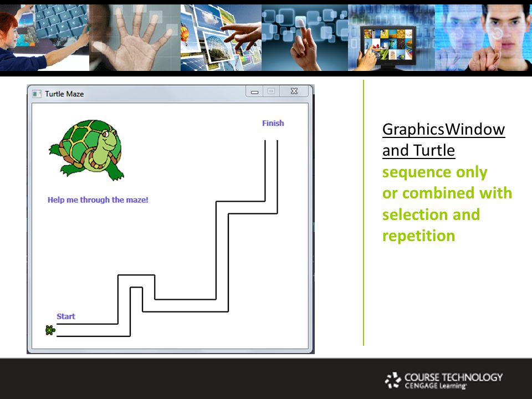Click the 'and Turtle' heading line
The height and width of the screenshot is (399, 532).
(x=419, y=150)
